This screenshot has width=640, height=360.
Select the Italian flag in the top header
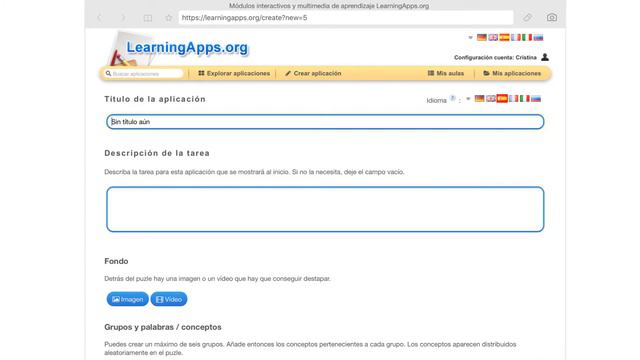[527, 38]
